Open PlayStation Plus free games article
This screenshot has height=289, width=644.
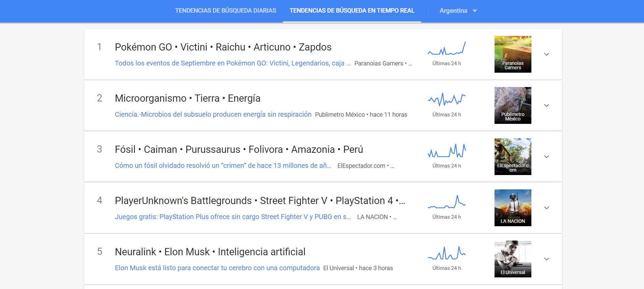point(233,217)
